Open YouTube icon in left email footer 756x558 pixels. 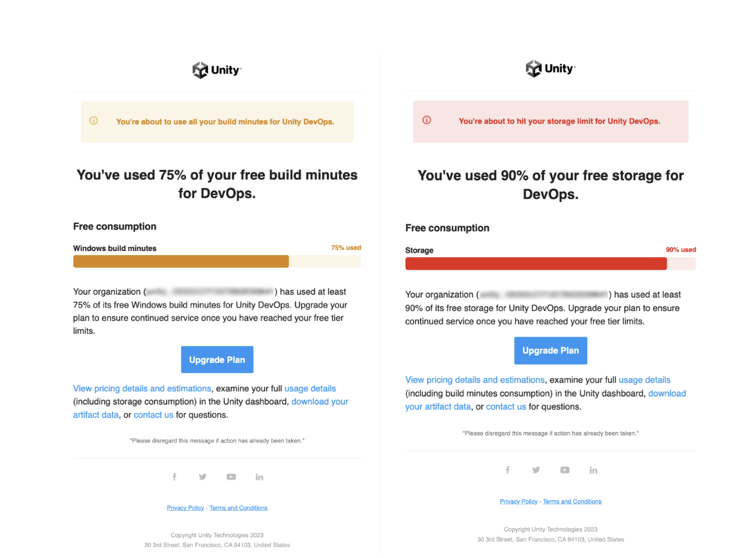click(231, 477)
